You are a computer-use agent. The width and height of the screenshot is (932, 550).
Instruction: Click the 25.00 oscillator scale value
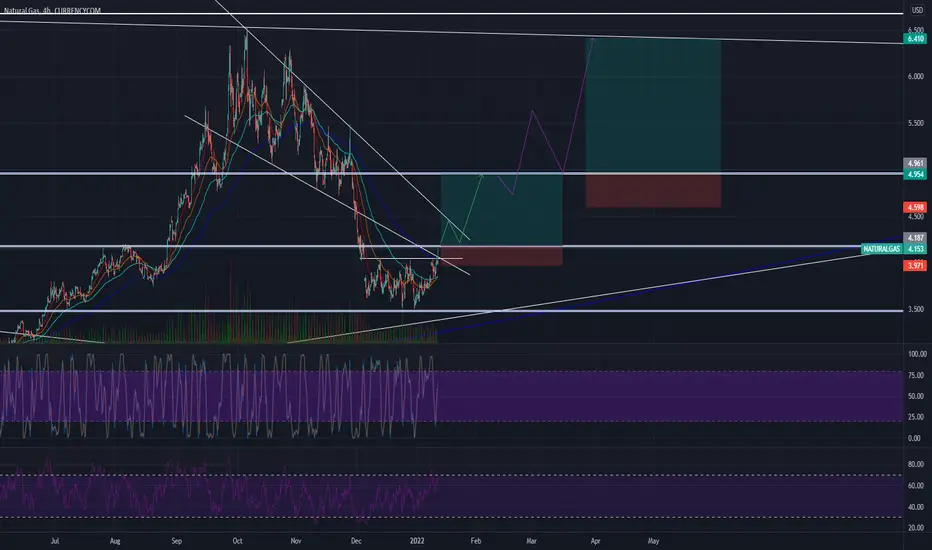915,417
